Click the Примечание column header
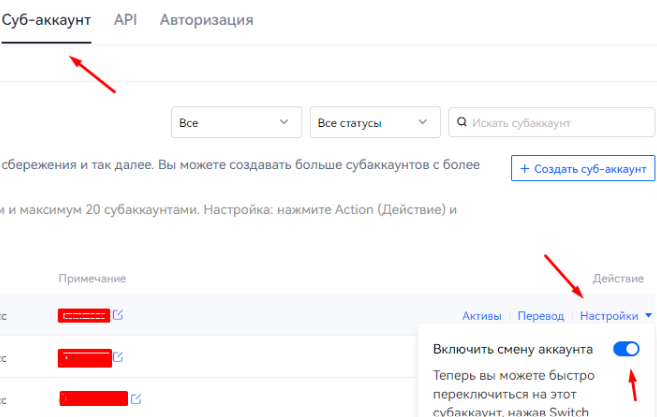Viewport: 657px width, 417px height. pyautogui.click(x=92, y=277)
